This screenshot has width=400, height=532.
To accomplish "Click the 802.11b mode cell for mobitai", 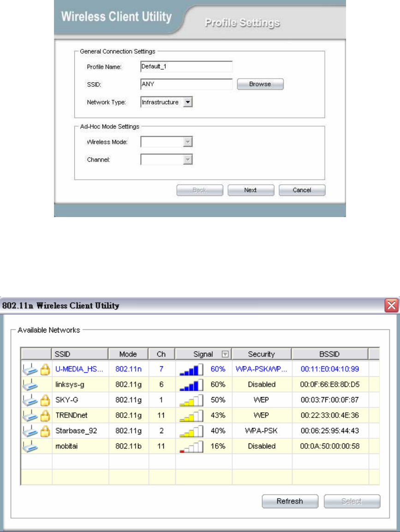I will (x=128, y=447).
